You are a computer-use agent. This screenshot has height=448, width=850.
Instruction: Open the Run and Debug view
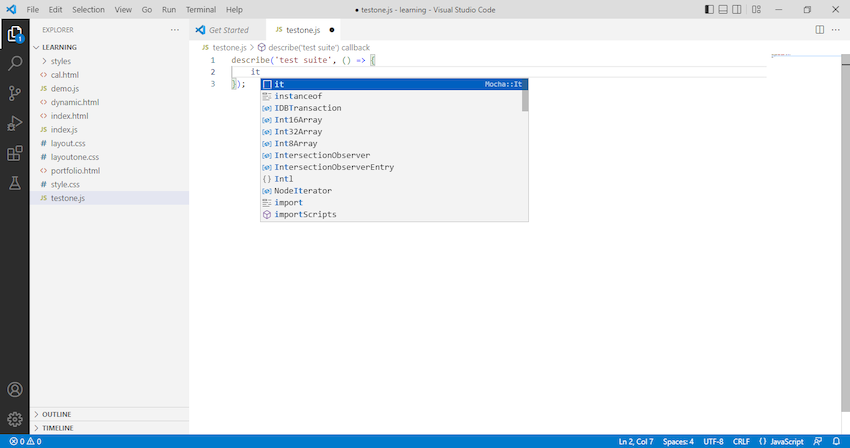click(15, 124)
